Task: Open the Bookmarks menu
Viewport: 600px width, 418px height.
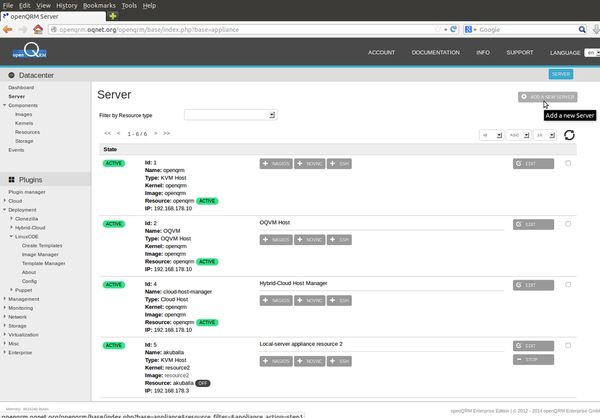Action: [99, 5]
